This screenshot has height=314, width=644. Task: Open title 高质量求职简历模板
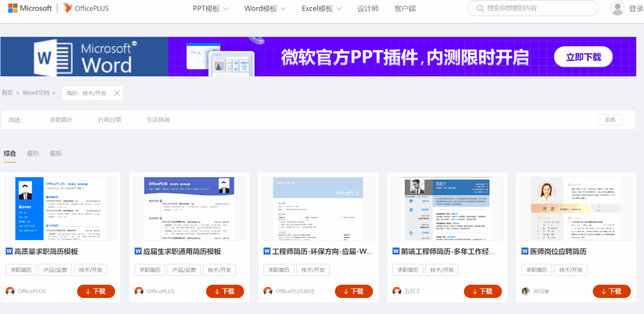(x=46, y=251)
